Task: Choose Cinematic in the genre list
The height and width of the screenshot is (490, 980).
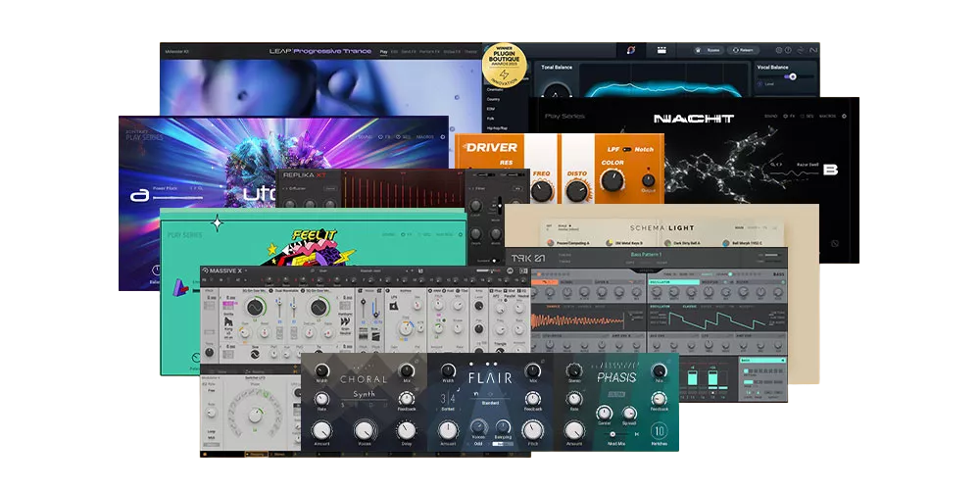Action: coord(495,89)
